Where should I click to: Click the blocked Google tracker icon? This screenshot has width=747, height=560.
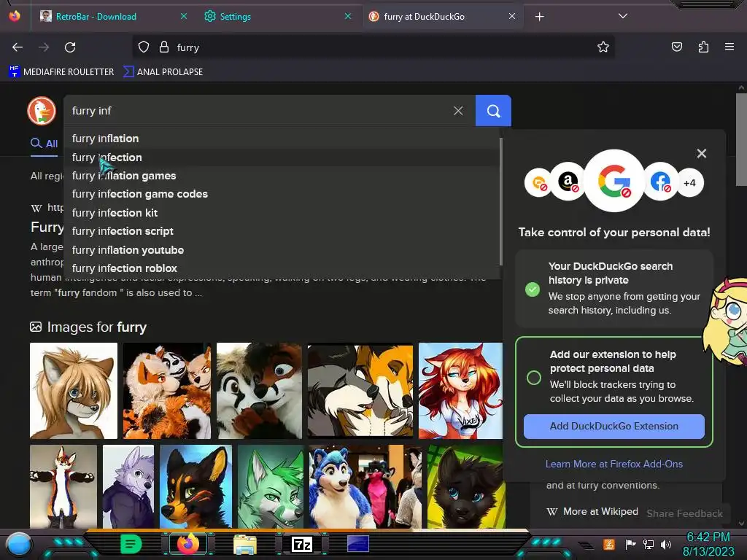(x=614, y=181)
